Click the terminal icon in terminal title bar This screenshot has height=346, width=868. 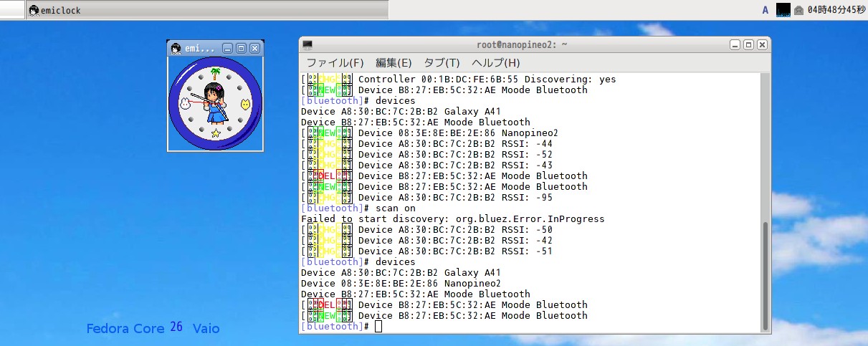click(307, 44)
